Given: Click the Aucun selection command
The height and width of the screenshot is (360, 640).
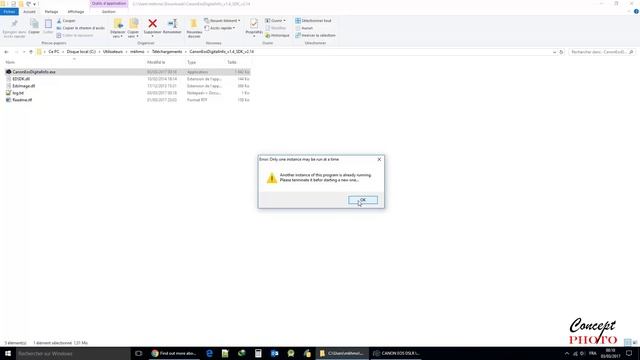Looking at the screenshot, I should click(304, 28).
